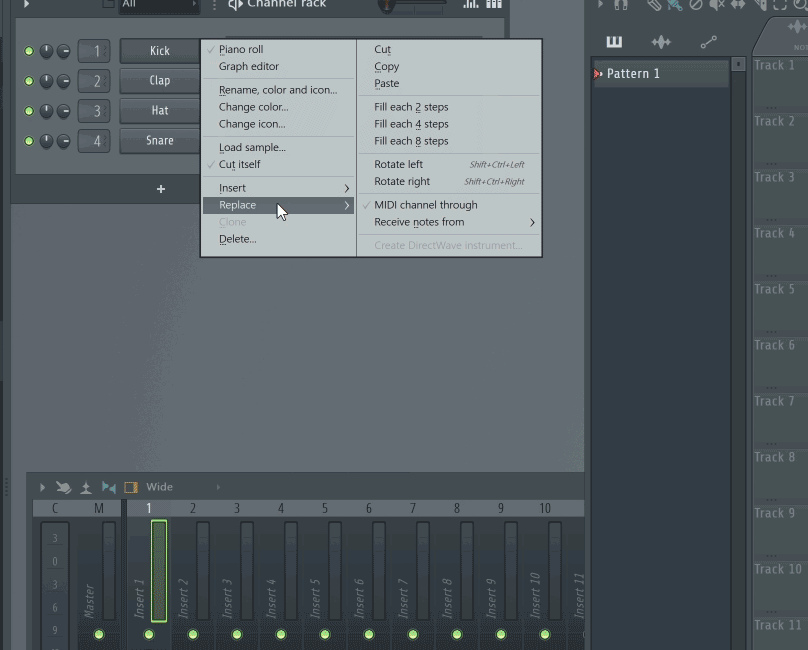The image size is (808, 650).
Task: Select the Snare channel button
Action: click(x=160, y=140)
